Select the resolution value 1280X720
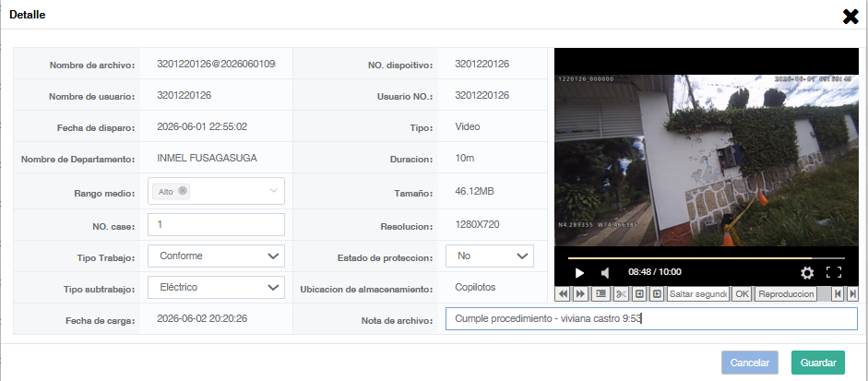868x381 pixels. click(479, 225)
